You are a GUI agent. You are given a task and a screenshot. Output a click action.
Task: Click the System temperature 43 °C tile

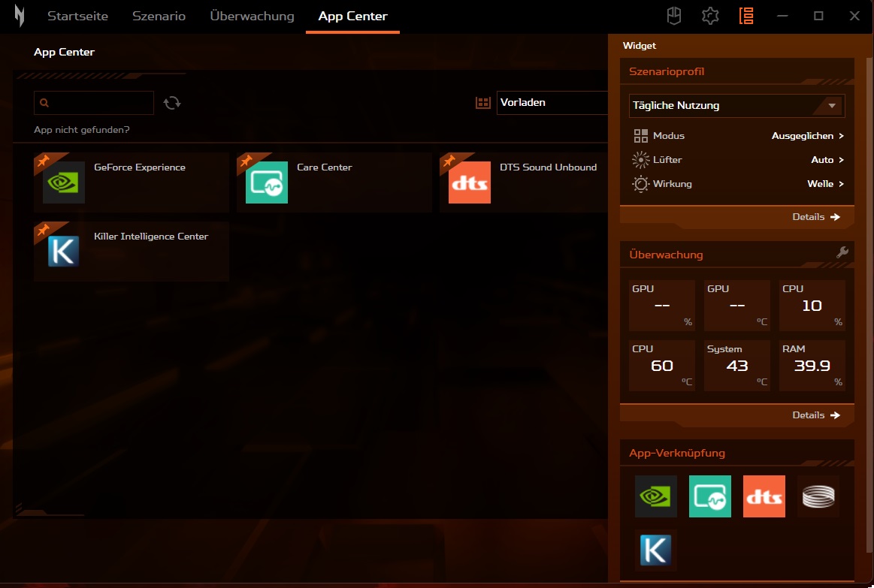tap(737, 365)
